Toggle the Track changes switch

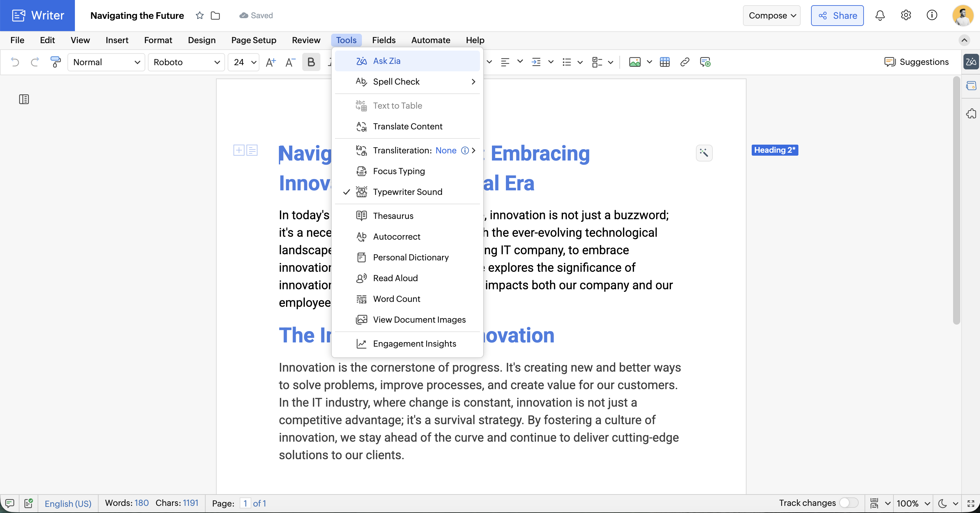pyautogui.click(x=849, y=503)
